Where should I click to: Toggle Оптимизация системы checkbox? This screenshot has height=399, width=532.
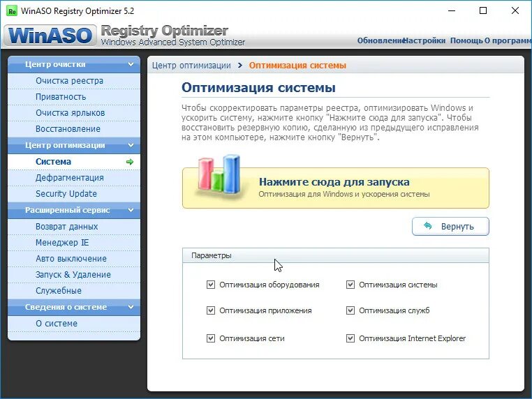click(x=350, y=285)
